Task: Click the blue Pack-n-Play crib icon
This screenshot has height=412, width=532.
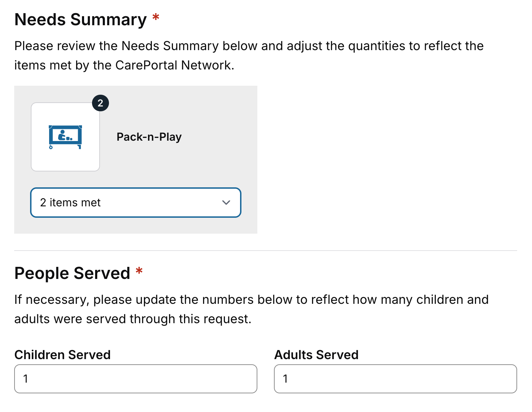Action: 65,137
